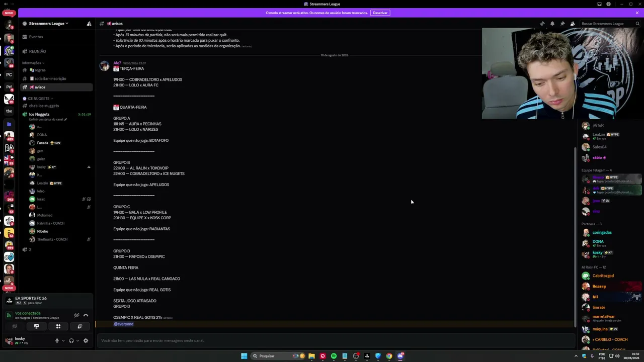Open Google Chrome from the taskbar
Image resolution: width=644 pixels, height=362 pixels.
(x=389, y=356)
